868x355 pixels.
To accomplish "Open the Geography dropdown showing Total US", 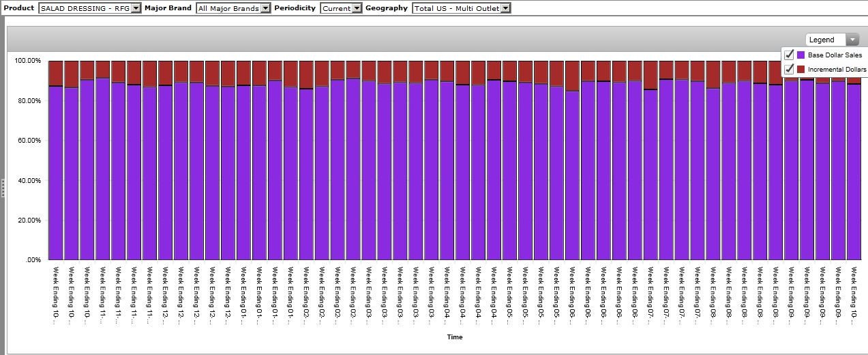I will pos(505,8).
